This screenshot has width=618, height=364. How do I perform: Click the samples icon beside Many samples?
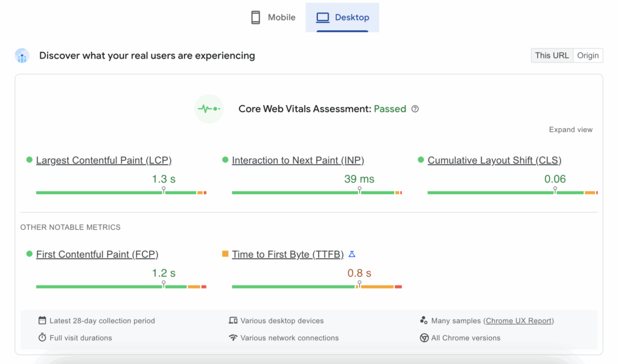[424, 321]
